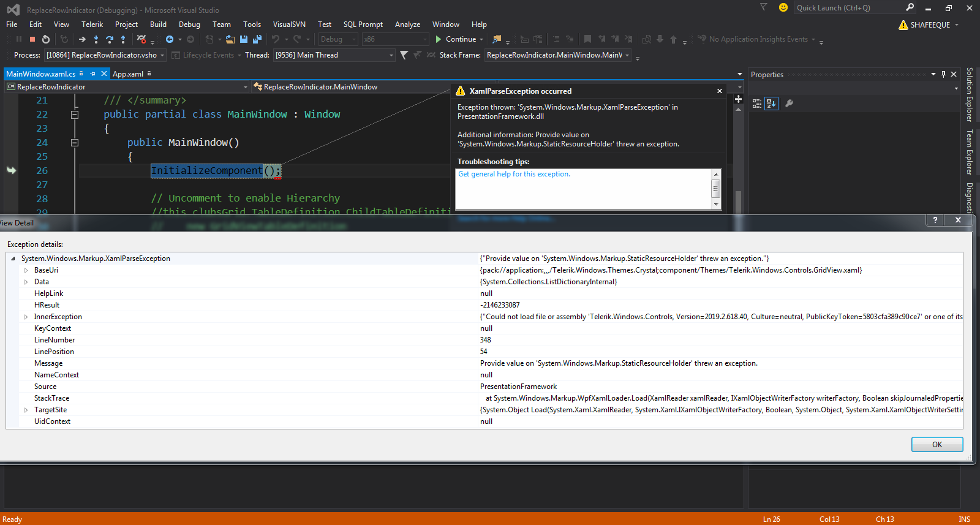Viewport: 980px width, 525px height.
Task: Click the Navigate Backward icon
Action: (170, 39)
